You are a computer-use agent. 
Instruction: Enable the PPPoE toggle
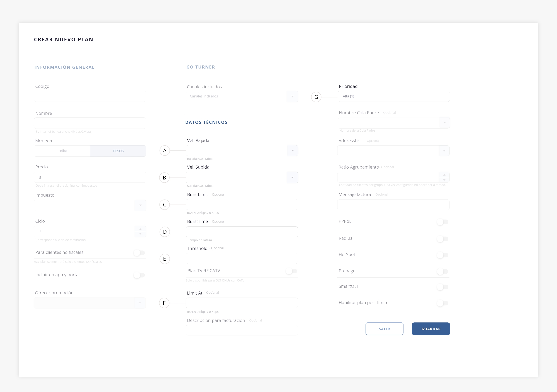(x=442, y=222)
